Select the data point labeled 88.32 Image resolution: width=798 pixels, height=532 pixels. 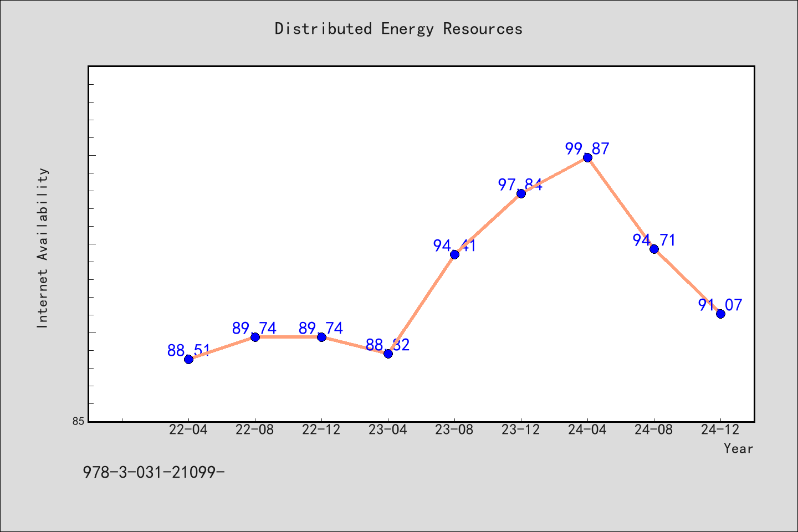pos(388,354)
